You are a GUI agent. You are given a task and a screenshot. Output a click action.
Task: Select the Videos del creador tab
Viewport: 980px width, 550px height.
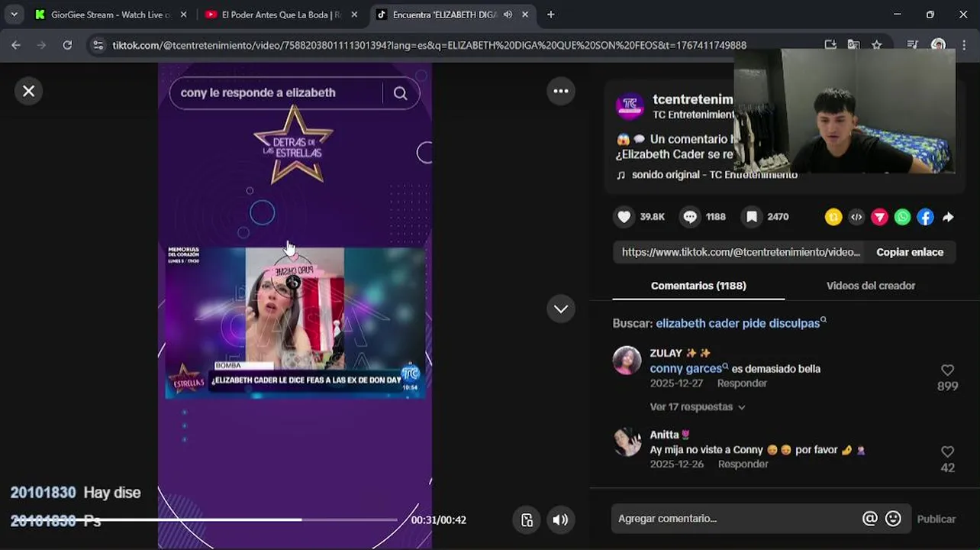(871, 286)
